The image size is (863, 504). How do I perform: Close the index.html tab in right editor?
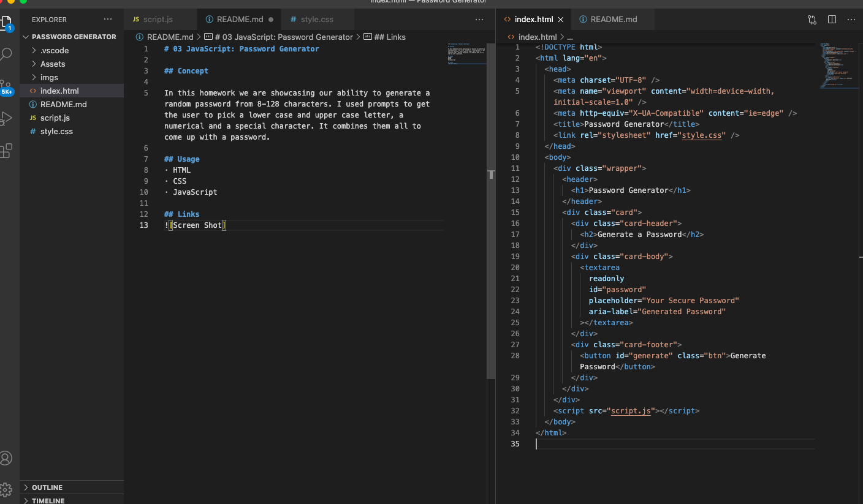560,20
